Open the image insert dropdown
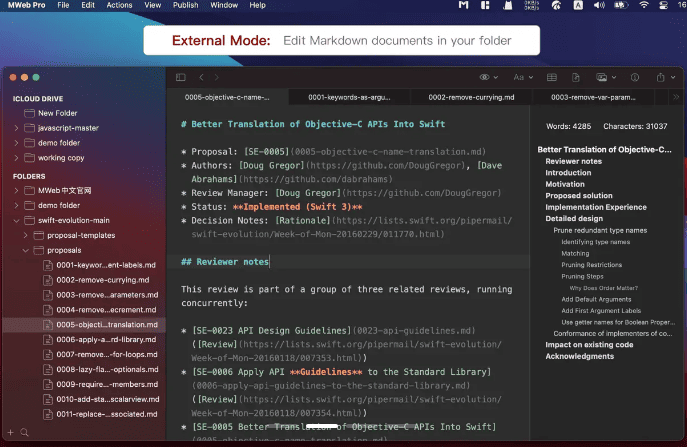687x447 pixels. 606,78
